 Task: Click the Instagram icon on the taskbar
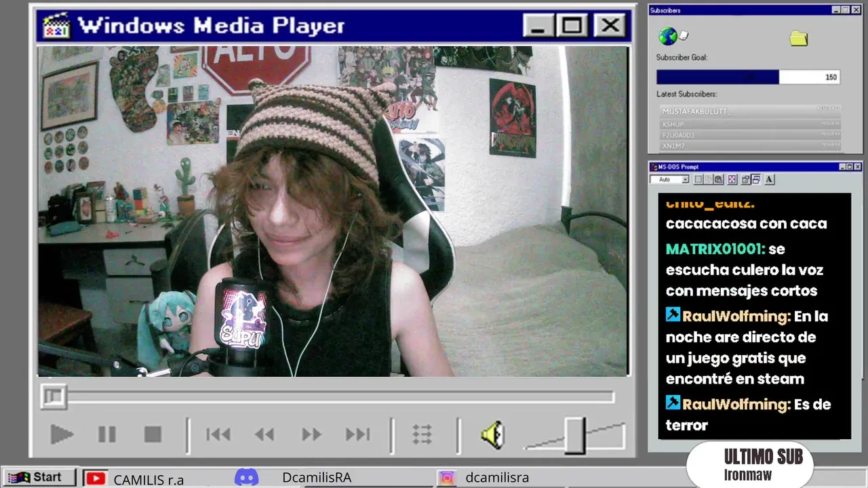[447, 478]
